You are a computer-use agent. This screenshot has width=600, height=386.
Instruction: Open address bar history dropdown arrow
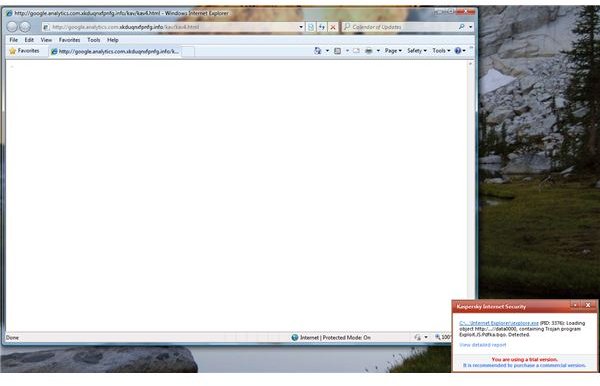coord(301,27)
